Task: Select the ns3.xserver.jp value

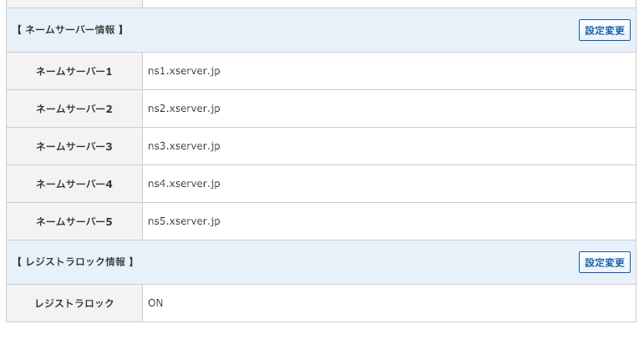Action: click(x=184, y=146)
